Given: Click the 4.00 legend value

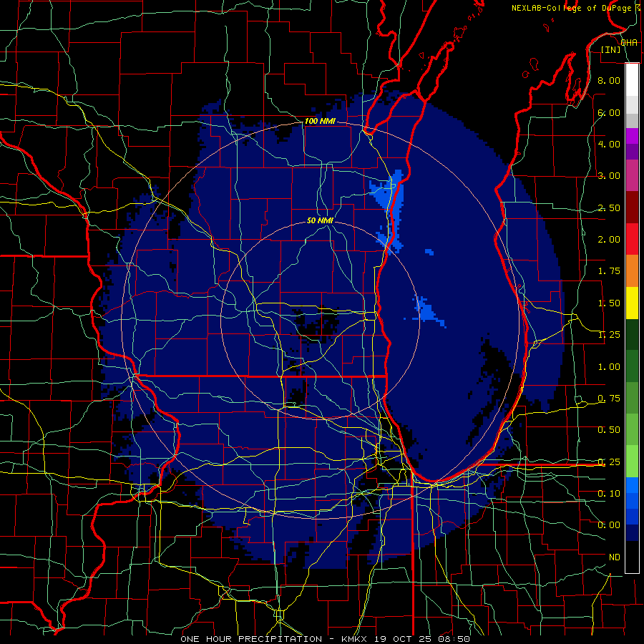Looking at the screenshot, I should point(609,144).
